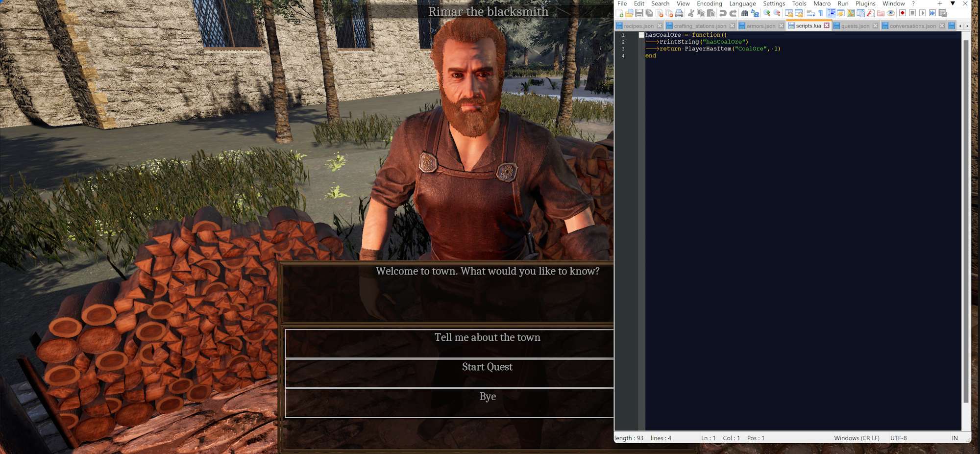This screenshot has width=980, height=454.
Task: Collapse the hasCoalOre function fold marker
Action: [x=641, y=35]
